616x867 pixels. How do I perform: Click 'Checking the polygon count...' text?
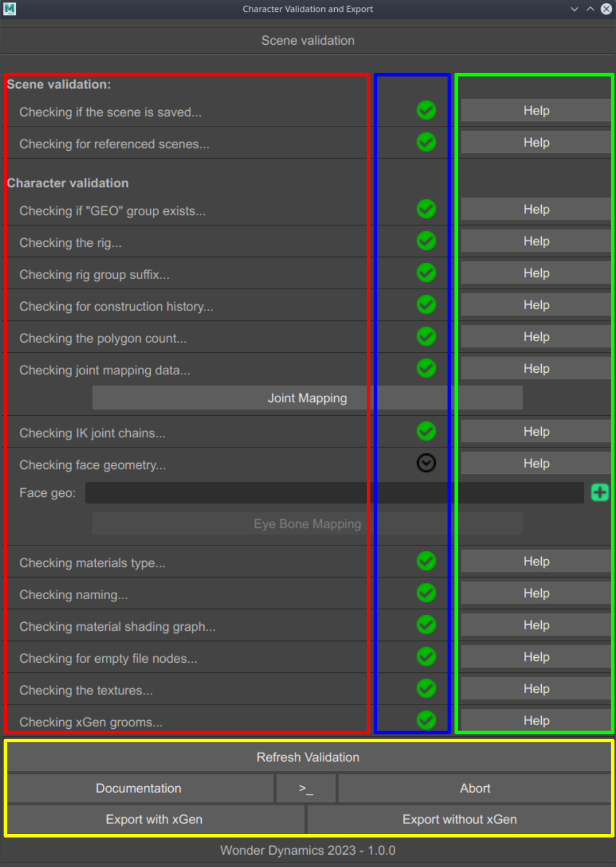(103, 338)
